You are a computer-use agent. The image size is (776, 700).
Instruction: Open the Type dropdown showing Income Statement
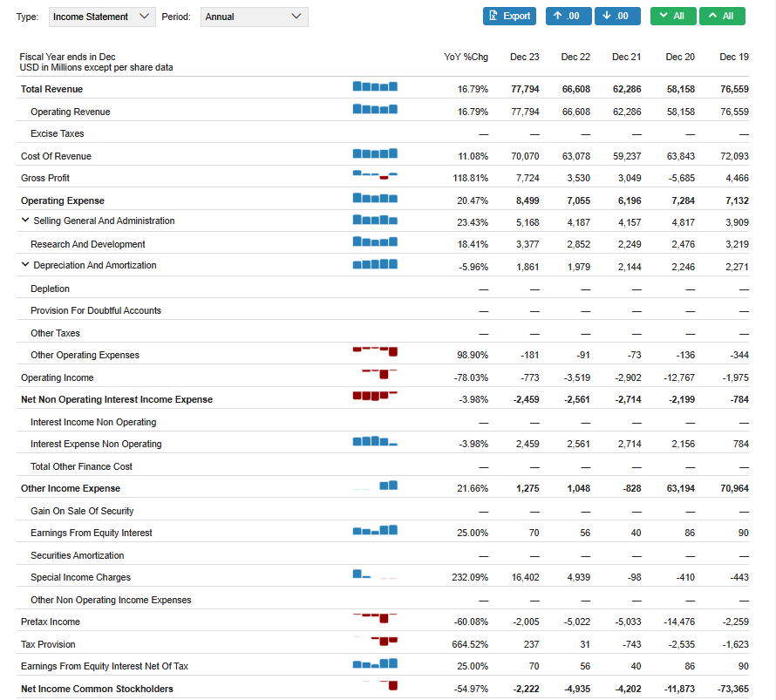tap(102, 17)
